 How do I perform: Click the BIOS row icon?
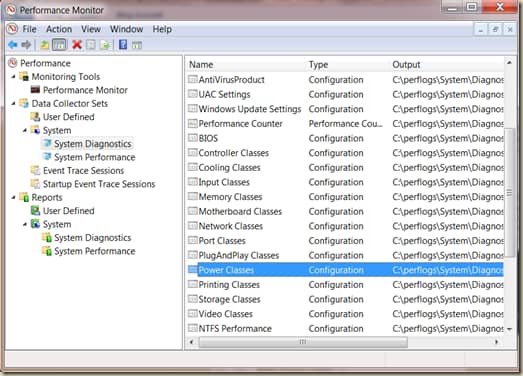pos(192,138)
